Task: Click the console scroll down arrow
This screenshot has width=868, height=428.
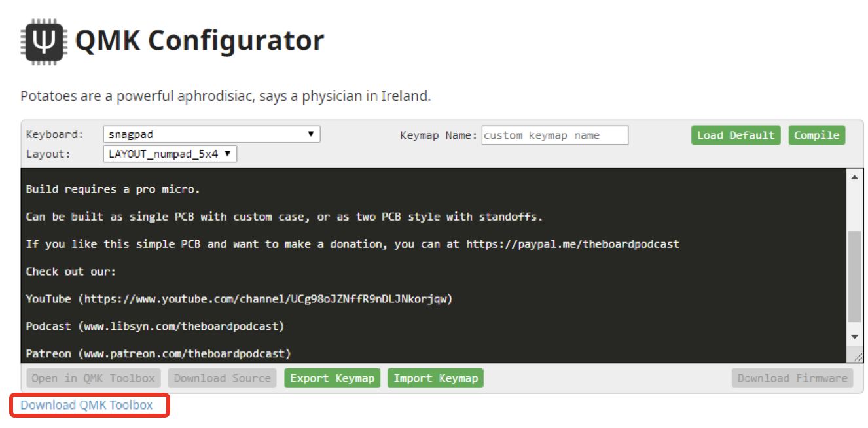Action: [854, 336]
